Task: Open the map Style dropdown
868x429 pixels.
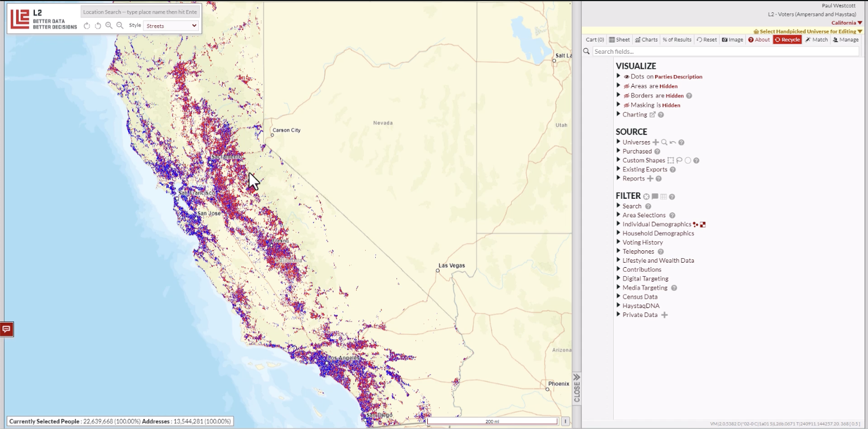Action: coord(171,26)
